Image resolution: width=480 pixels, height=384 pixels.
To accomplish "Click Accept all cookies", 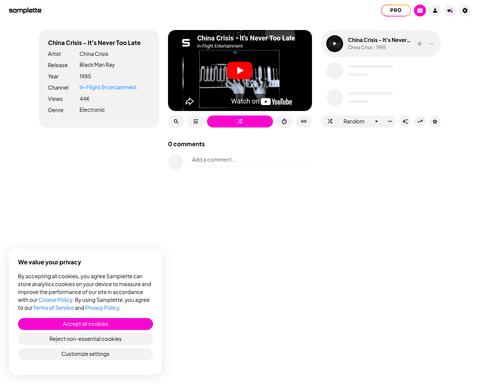I will coord(85,324).
